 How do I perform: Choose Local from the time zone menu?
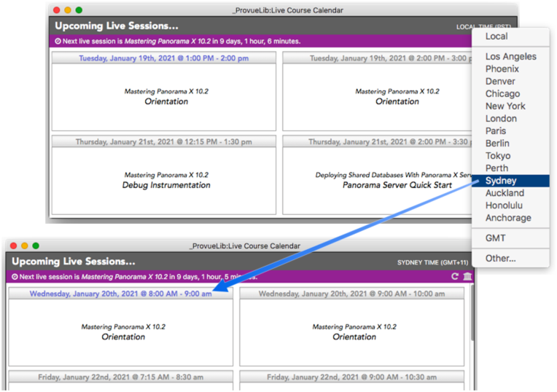[510, 36]
